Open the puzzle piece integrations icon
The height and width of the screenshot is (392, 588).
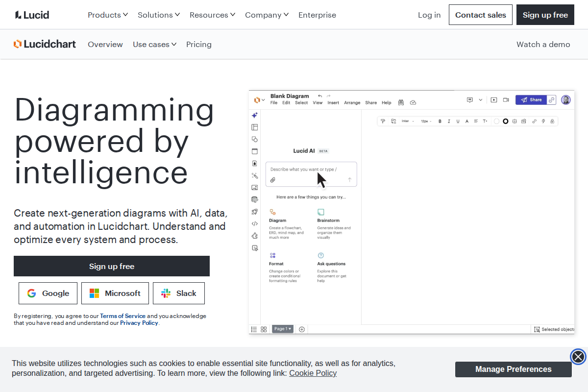coord(254,236)
